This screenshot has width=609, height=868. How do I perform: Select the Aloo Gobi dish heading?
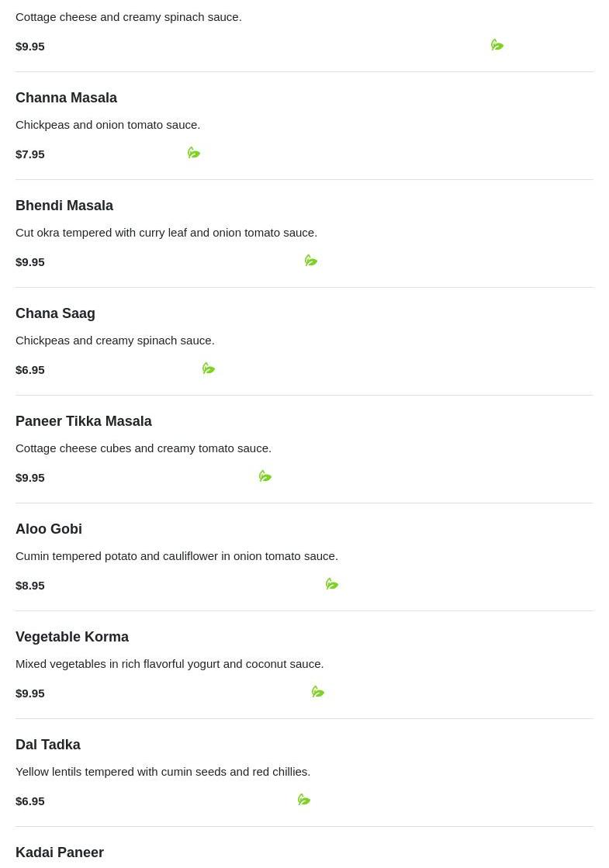pos(49,529)
